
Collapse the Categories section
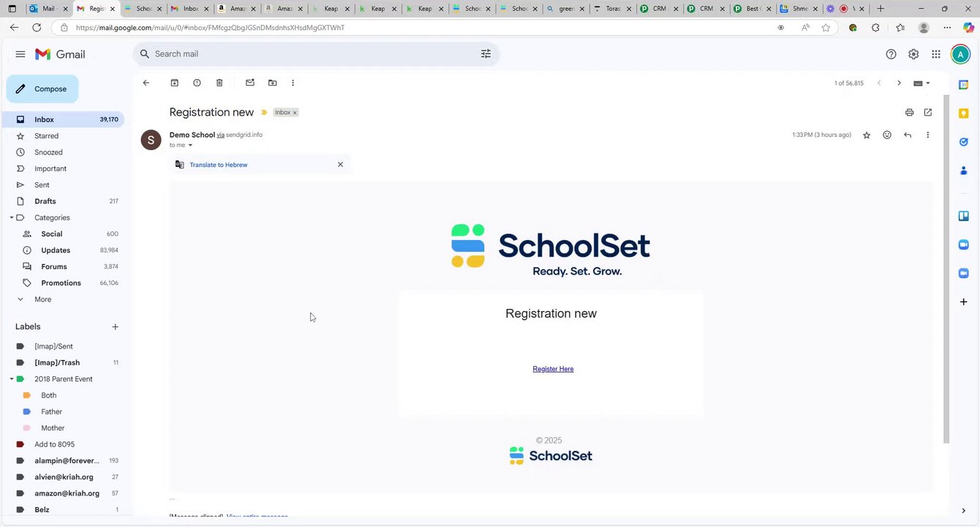coord(12,217)
